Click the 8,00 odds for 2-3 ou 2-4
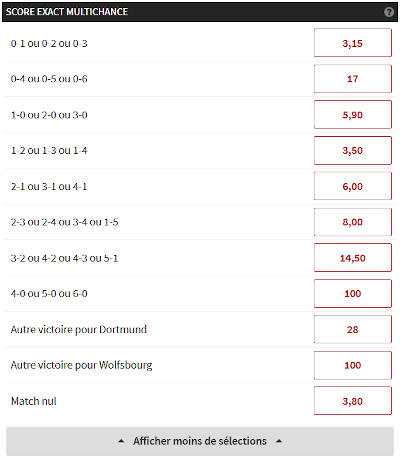 click(353, 222)
